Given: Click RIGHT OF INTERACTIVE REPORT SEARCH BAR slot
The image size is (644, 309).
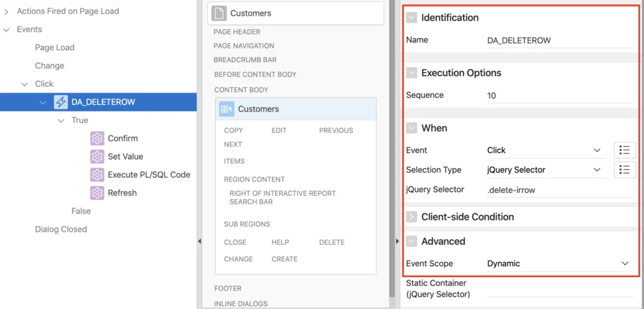Looking at the screenshot, I should (x=282, y=197).
